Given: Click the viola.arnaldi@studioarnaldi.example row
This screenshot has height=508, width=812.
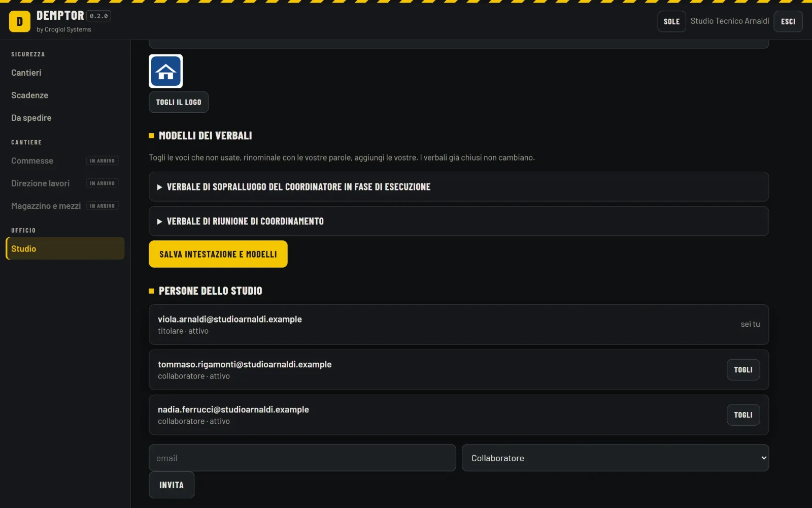Looking at the screenshot, I should (x=459, y=325).
